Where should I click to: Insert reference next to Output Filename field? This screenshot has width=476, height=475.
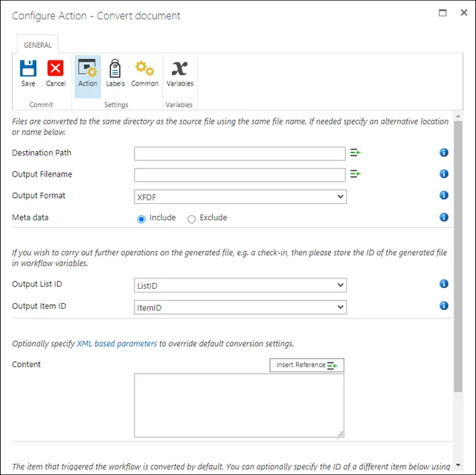356,173
